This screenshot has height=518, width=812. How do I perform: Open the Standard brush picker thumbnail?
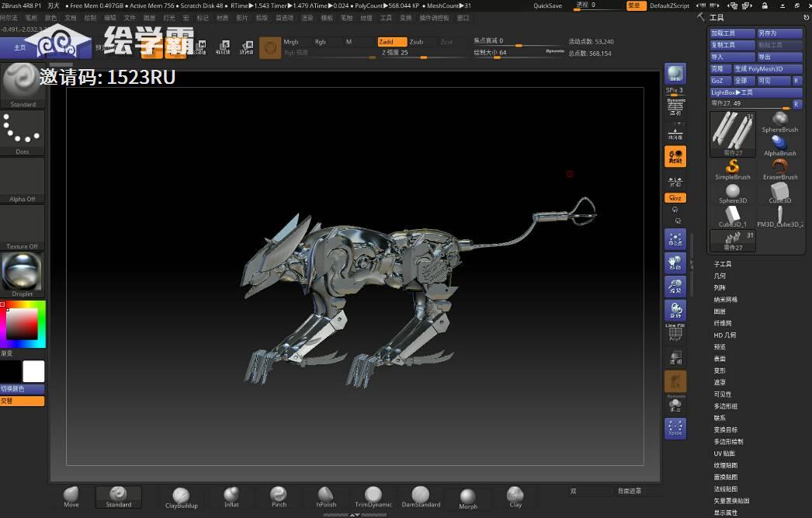(23, 85)
